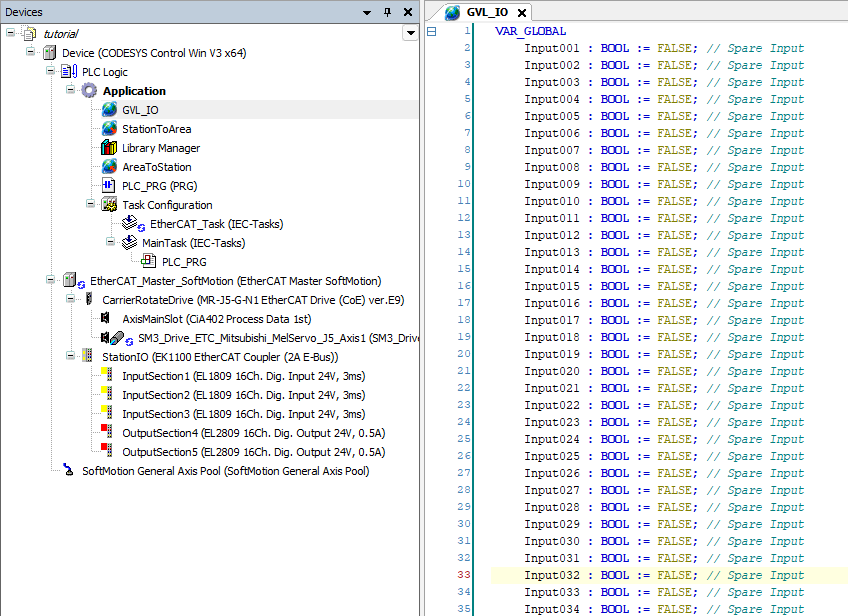Viewport: 848px width, 616px height.
Task: Pin the Devices panel
Action: (x=387, y=12)
